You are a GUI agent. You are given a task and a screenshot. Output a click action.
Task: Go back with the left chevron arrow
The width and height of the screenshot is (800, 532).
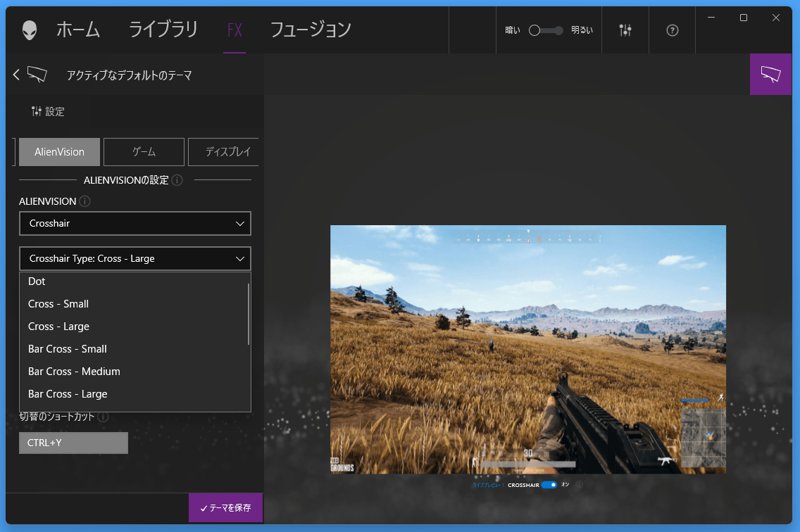point(16,75)
